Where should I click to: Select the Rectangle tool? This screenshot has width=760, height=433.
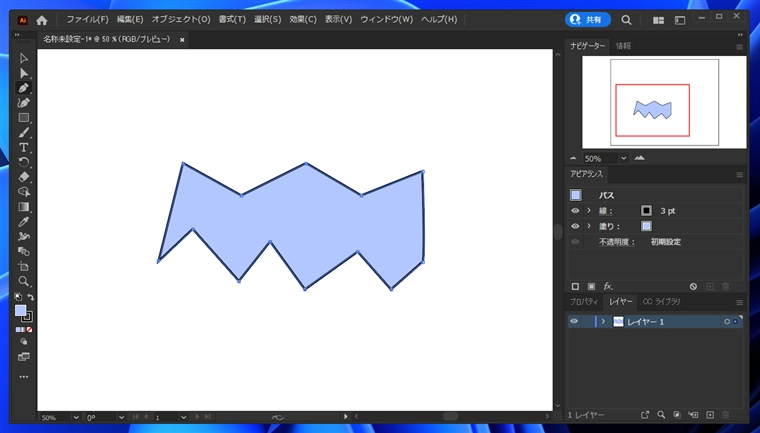[23, 118]
